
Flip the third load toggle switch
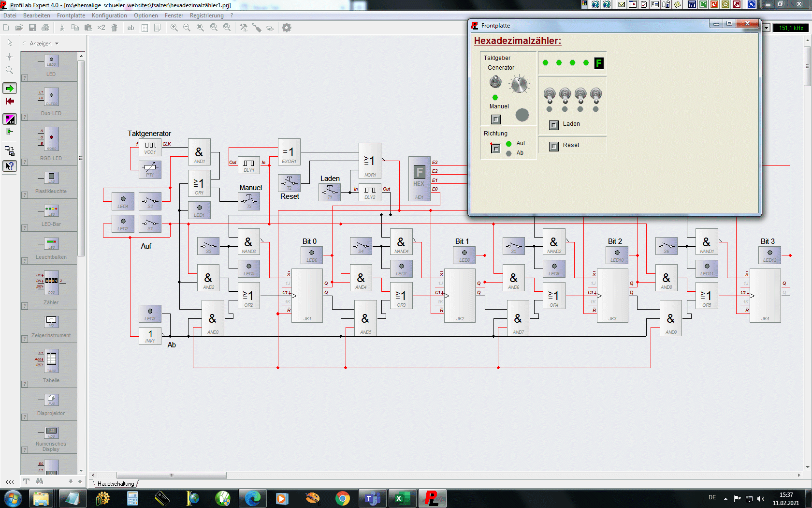[x=580, y=95]
